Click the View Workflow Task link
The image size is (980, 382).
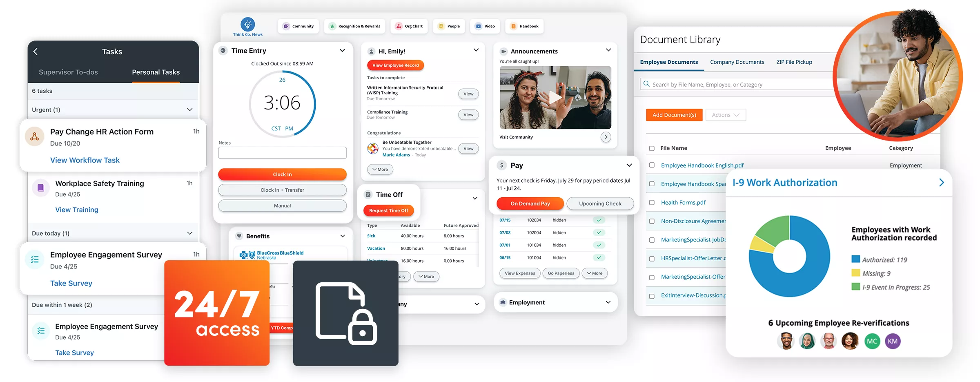point(85,160)
